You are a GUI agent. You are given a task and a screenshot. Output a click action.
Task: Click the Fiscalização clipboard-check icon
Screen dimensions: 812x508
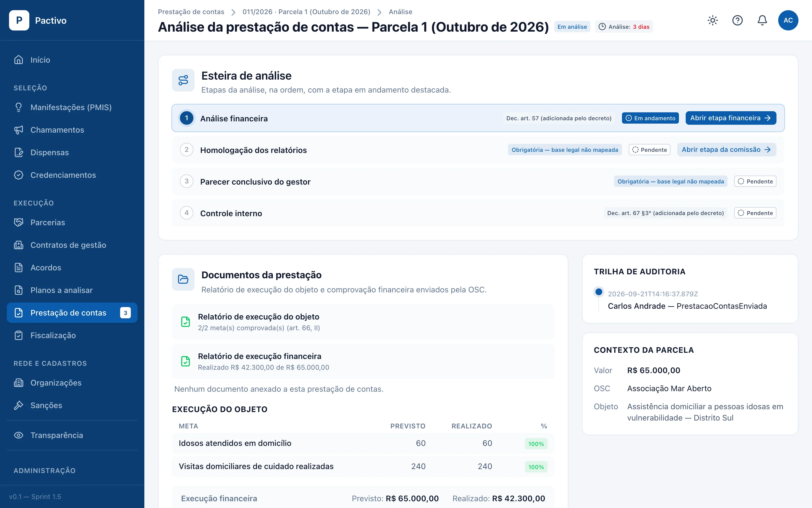(19, 335)
